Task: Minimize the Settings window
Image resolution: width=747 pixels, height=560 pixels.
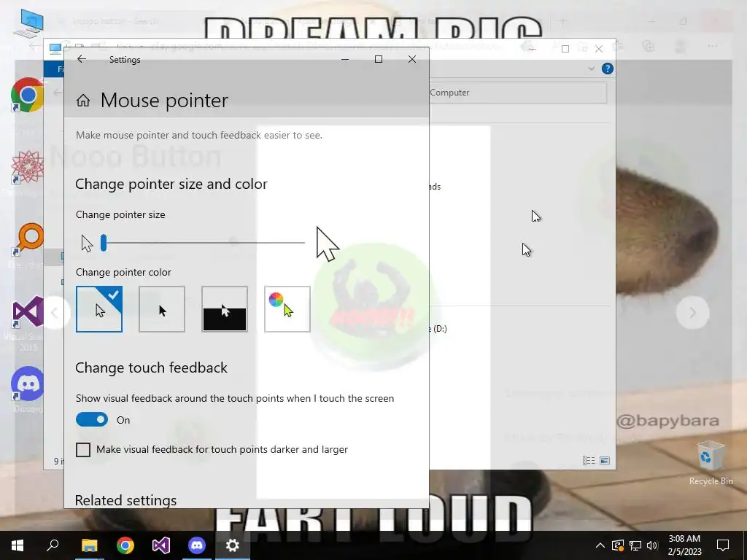Action: coord(345,59)
